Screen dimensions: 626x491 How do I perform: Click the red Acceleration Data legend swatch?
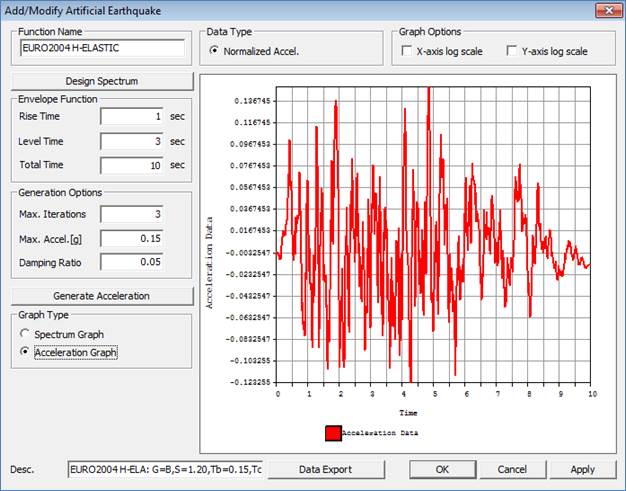[x=332, y=433]
